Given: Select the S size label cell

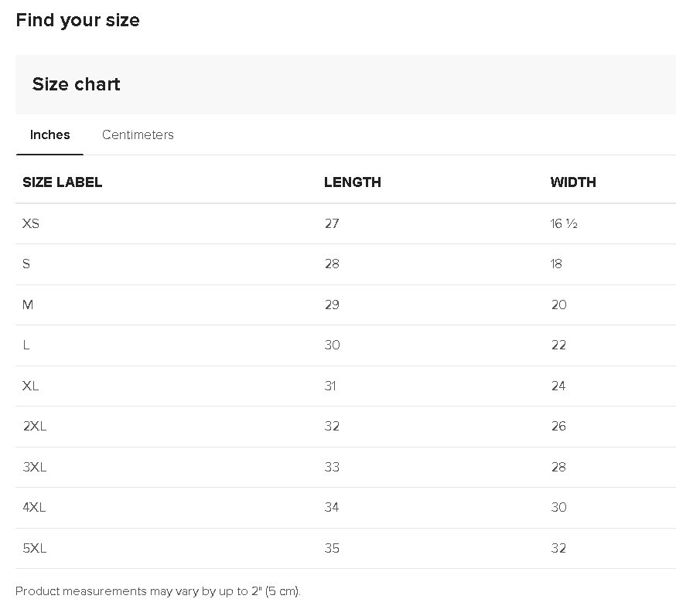Looking at the screenshot, I should [x=27, y=264].
